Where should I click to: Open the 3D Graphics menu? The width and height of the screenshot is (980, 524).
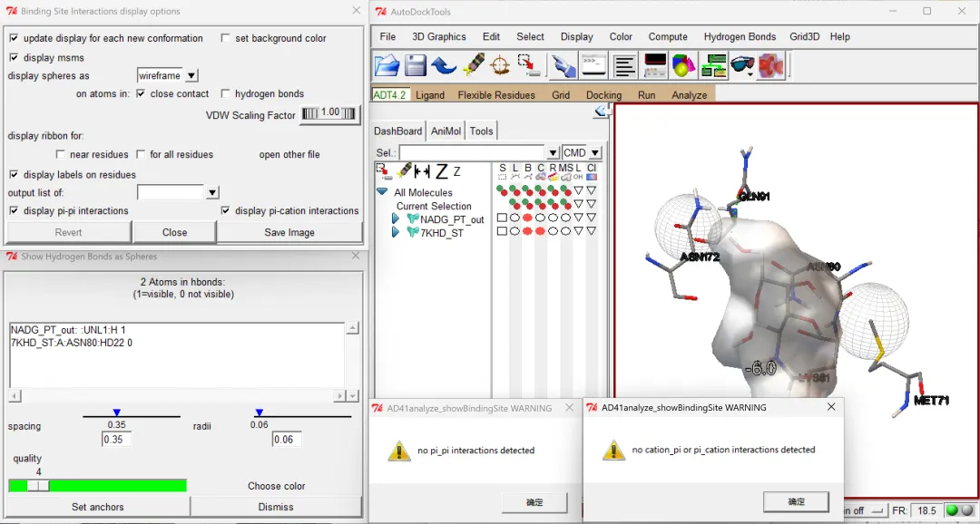439,37
